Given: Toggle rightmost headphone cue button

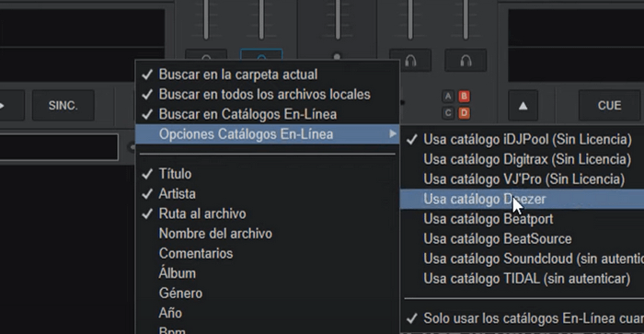Looking at the screenshot, I should (466, 61).
